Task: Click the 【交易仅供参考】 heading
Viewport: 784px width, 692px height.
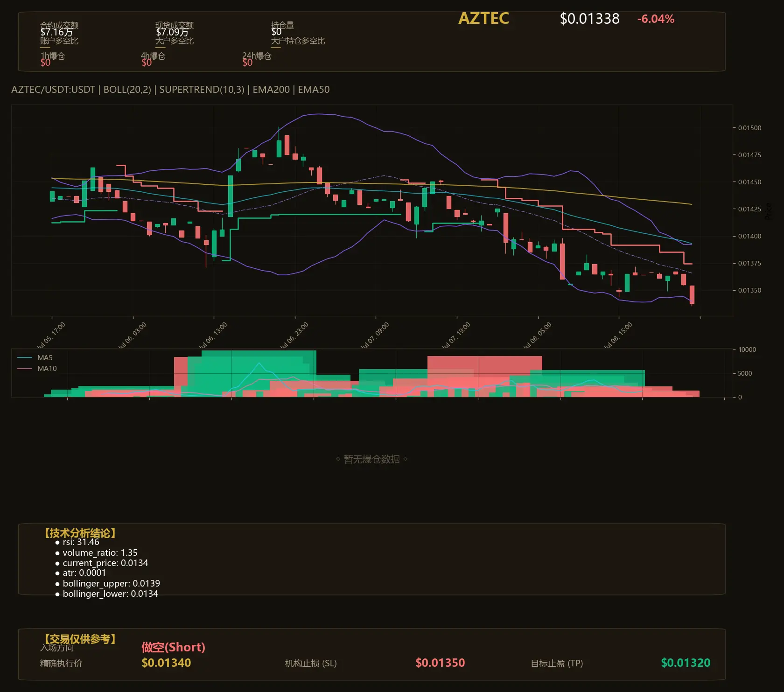Action: pyautogui.click(x=80, y=639)
